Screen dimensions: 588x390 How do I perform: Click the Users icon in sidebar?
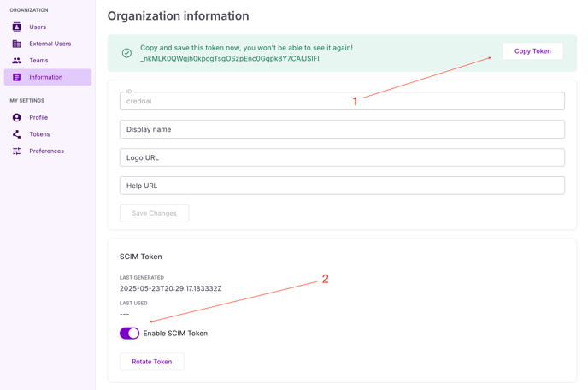pos(16,27)
